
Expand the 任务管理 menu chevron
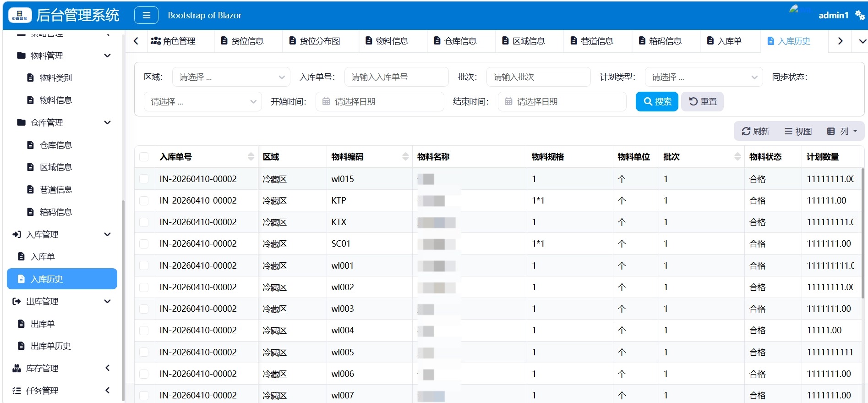[x=108, y=390]
